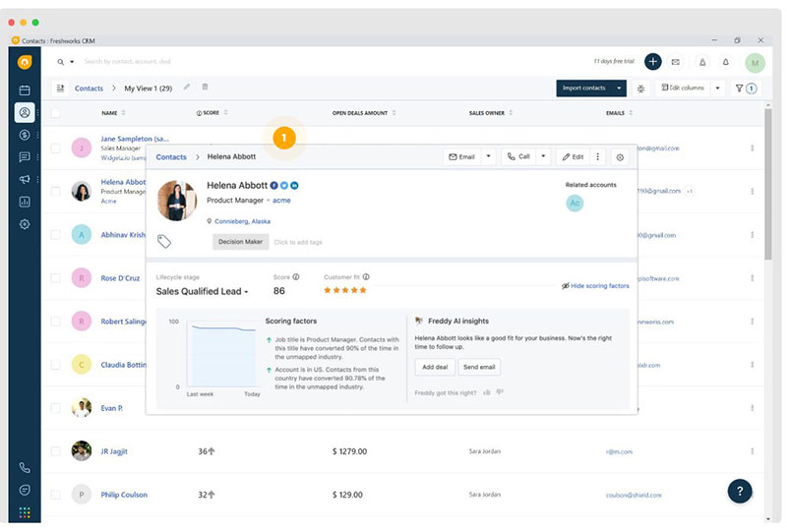Tick the checkbox for Jane Sampleton row
787x532 pixels.
(55, 148)
